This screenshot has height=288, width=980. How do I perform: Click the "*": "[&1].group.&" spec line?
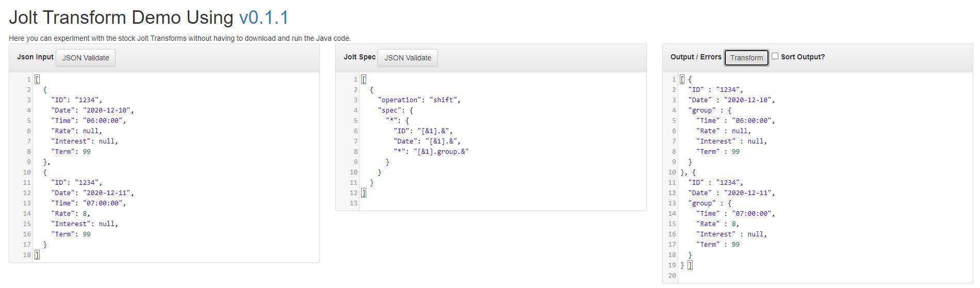pyautogui.click(x=431, y=151)
